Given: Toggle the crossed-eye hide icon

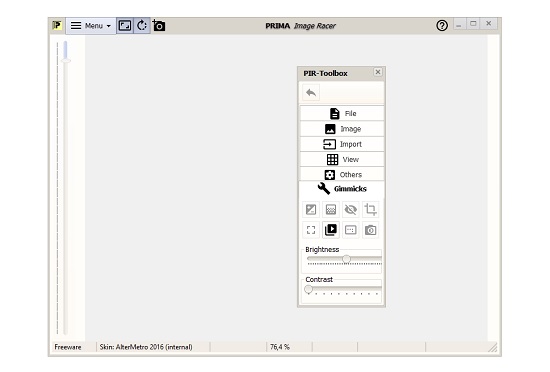Looking at the screenshot, I should click(350, 209).
